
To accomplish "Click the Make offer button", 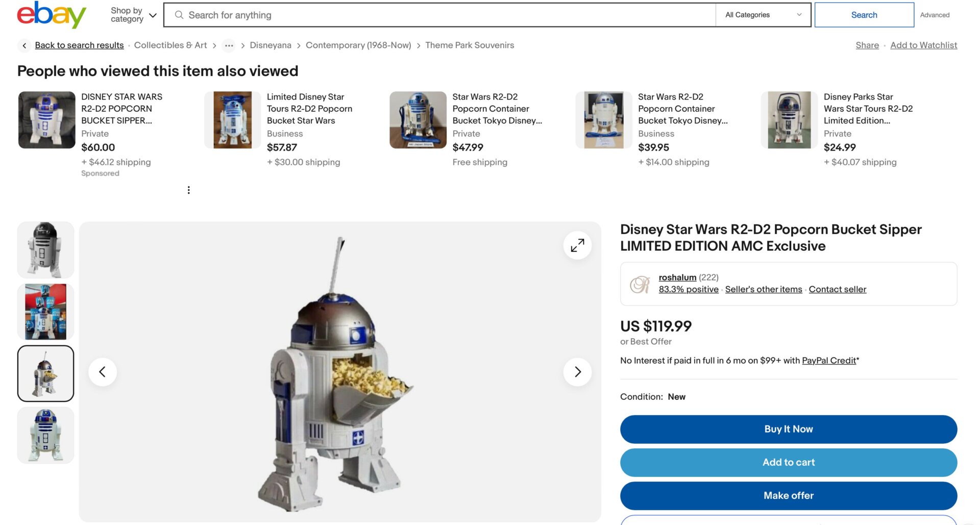I will (788, 495).
